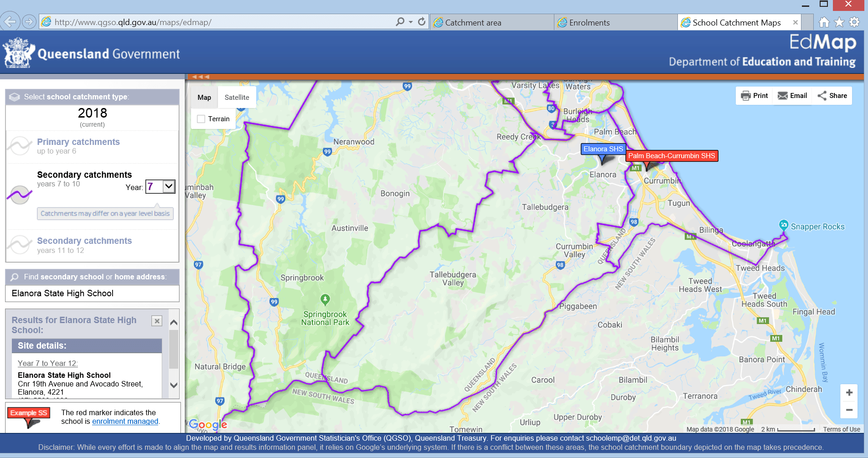
Task: Click the Tallebudgera Valley map label
Action: coord(453,278)
